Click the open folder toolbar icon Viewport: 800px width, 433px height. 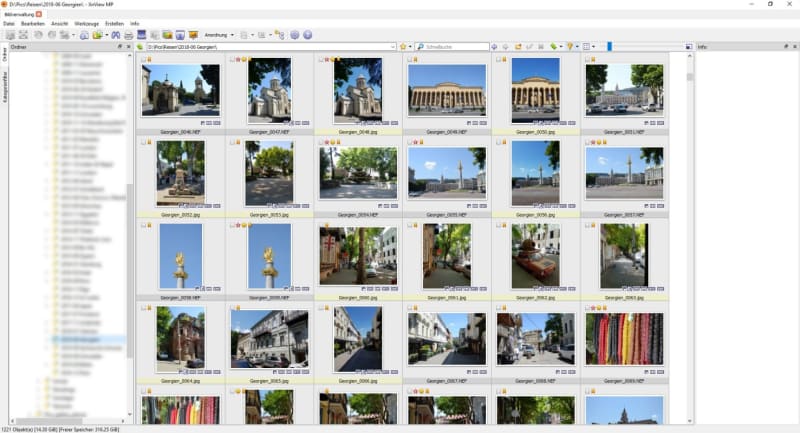tap(97, 35)
